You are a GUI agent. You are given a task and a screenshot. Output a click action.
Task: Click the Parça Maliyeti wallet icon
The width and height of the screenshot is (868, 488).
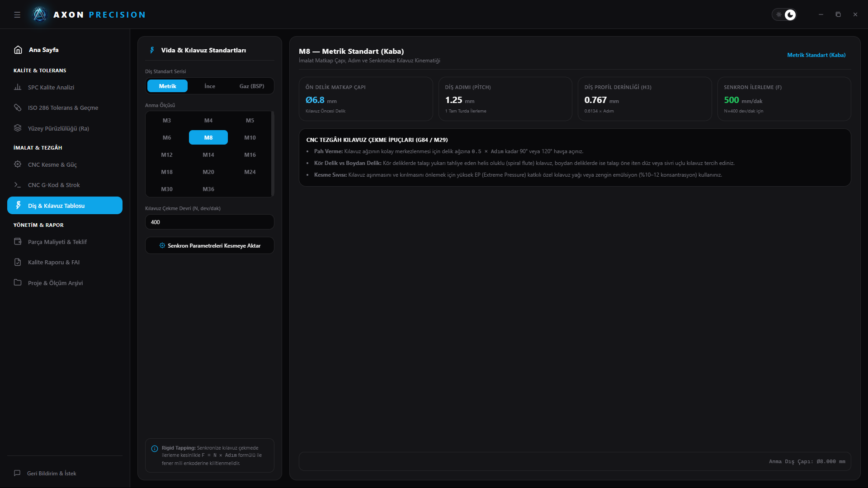(18, 242)
